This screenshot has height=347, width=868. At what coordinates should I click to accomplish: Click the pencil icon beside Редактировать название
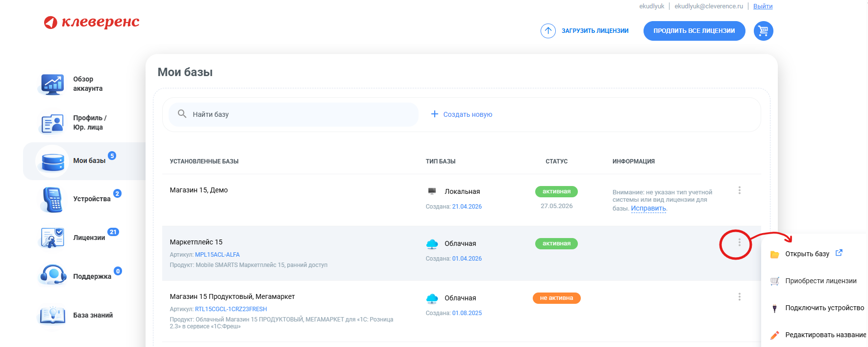[x=774, y=335]
